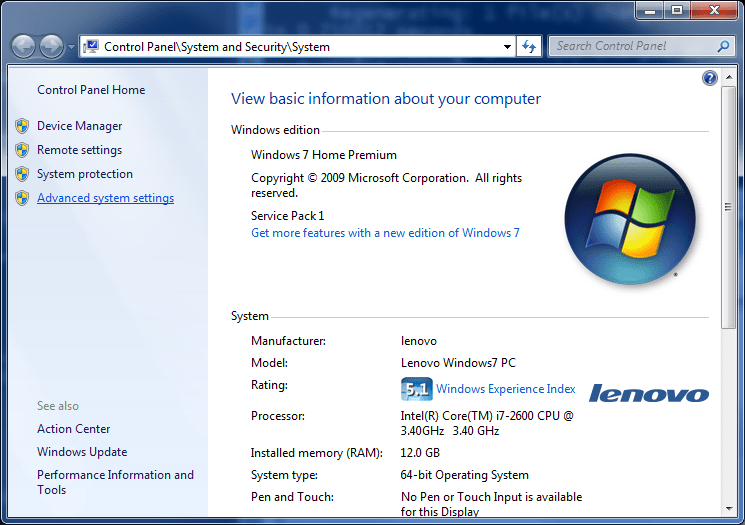Image resolution: width=745 pixels, height=525 pixels.
Task: Click shield icon beside Advanced system settings
Action: coord(22,198)
